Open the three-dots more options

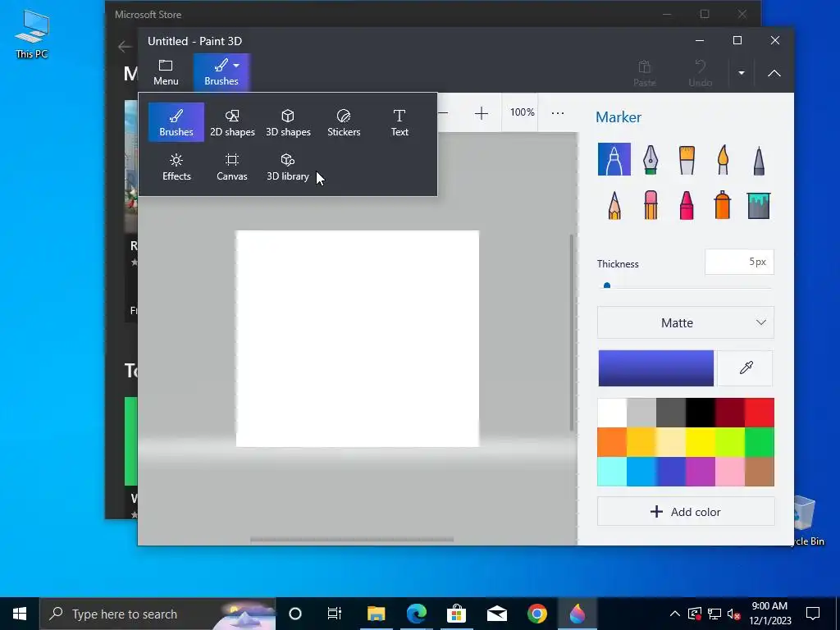pyautogui.click(x=558, y=113)
